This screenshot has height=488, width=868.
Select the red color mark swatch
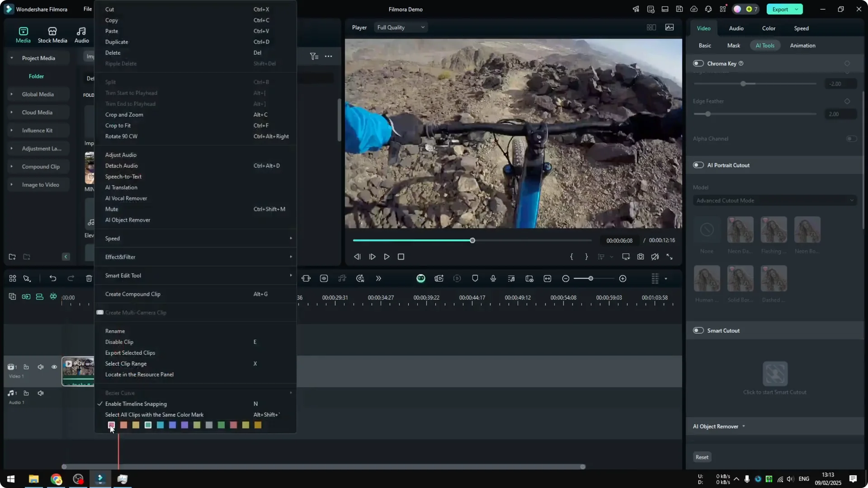click(x=111, y=425)
